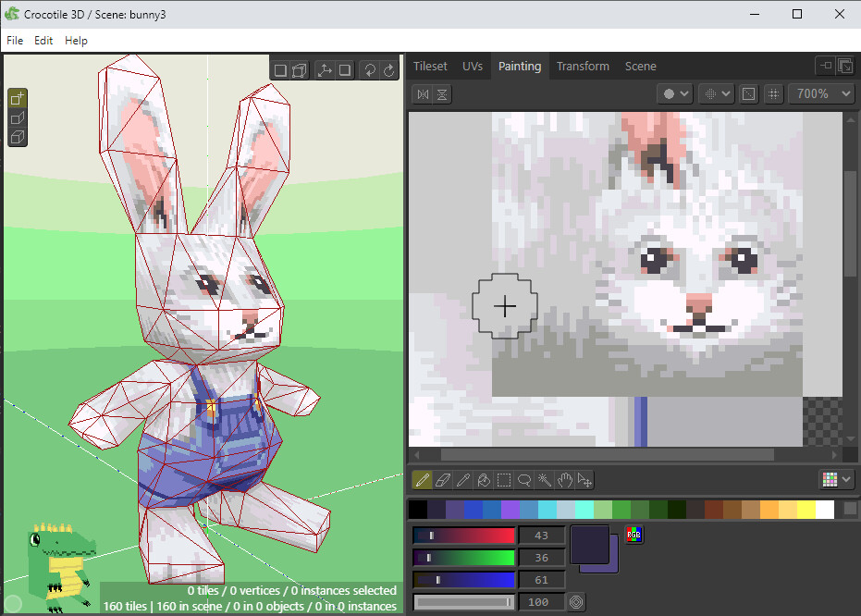Click the Undo arrow in the 3D viewport

click(x=371, y=69)
